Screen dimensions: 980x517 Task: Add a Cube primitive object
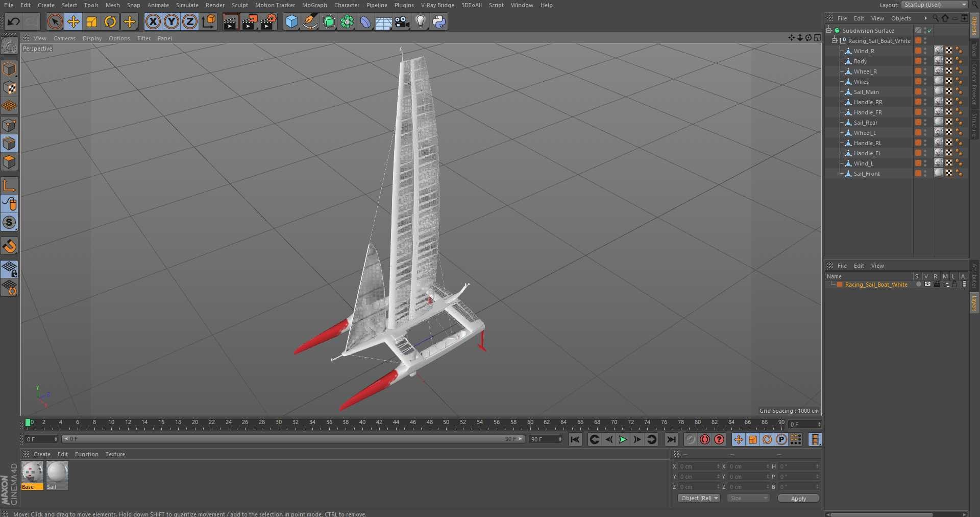(291, 21)
